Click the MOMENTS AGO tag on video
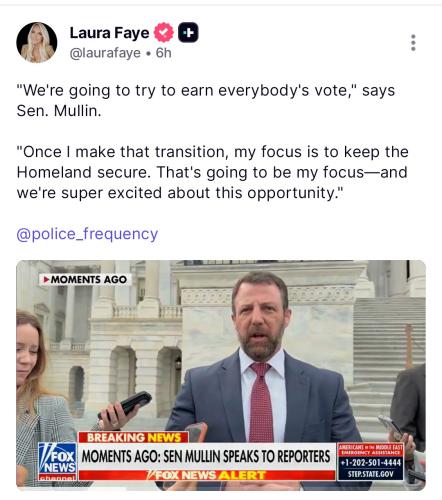The height and width of the screenshot is (500, 442). tap(85, 279)
